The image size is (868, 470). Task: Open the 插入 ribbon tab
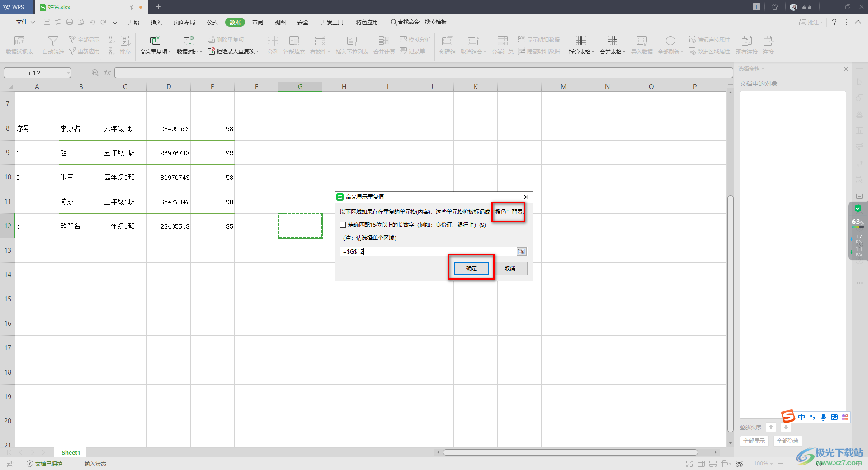click(156, 22)
